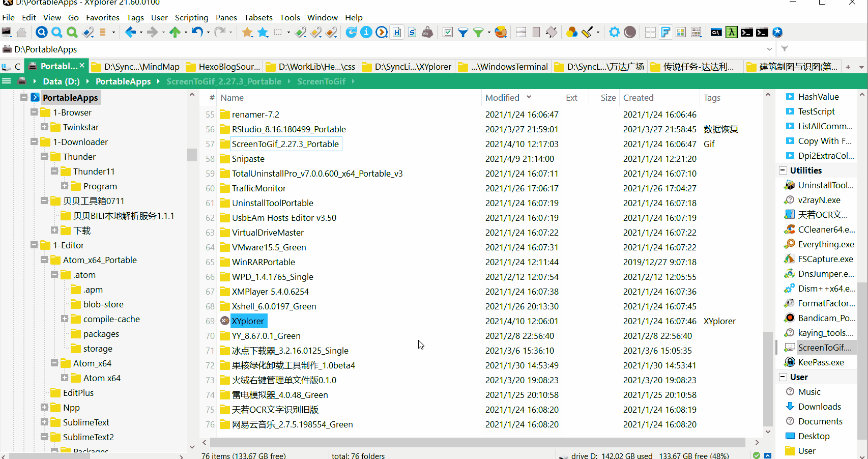Click the blue info circle icon
Screen dimensions: 868x459
pyautogui.click(x=366, y=33)
